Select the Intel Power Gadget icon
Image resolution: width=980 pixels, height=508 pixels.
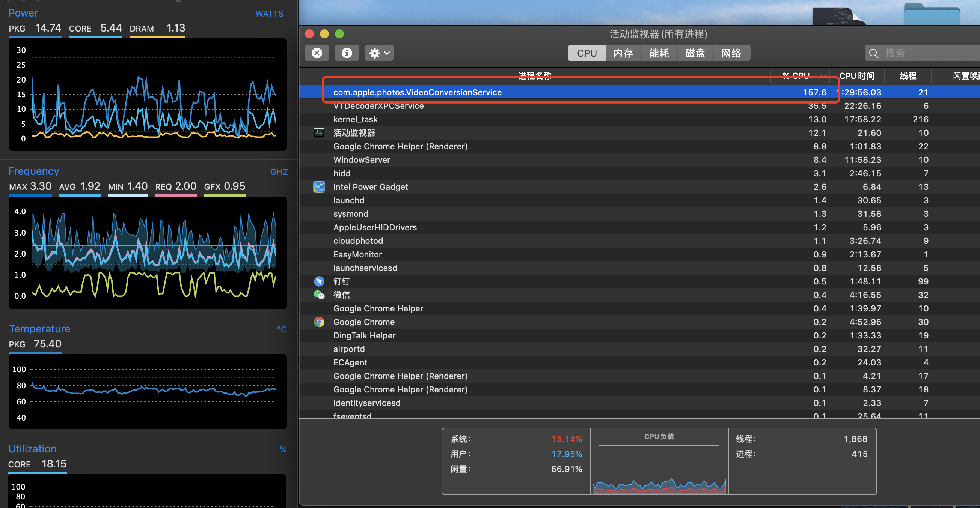[319, 187]
